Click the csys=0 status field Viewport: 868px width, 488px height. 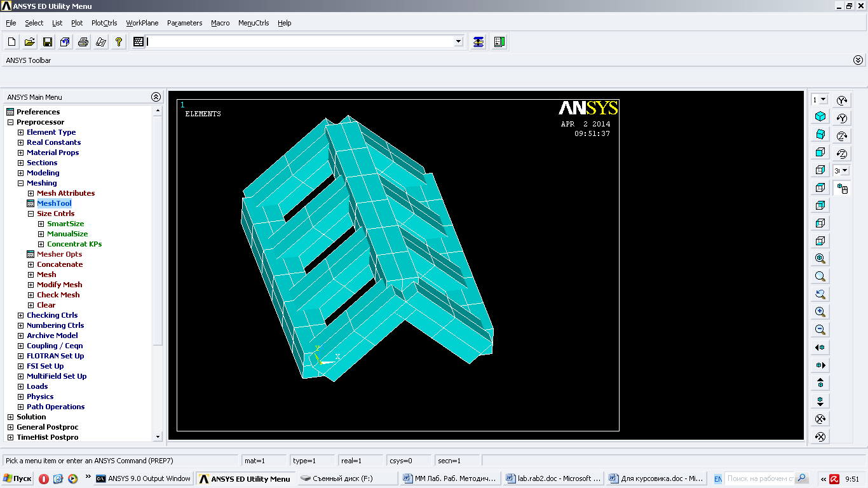(x=409, y=461)
